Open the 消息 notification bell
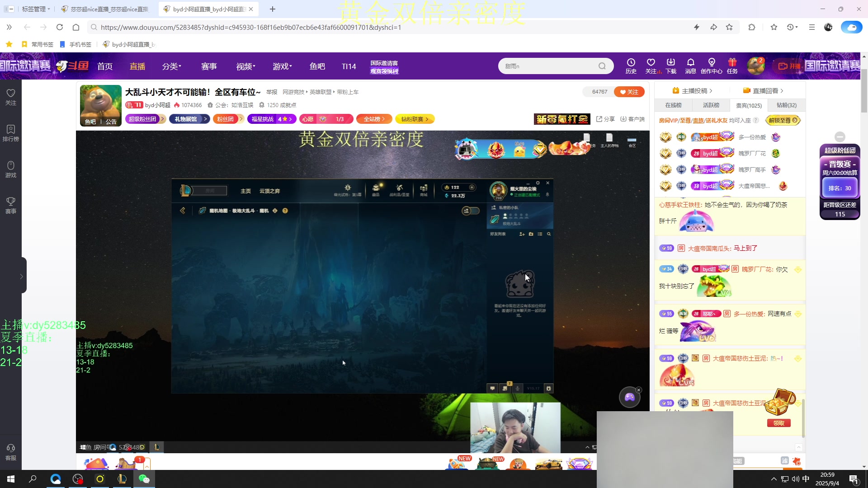Viewport: 868px width, 488px height. [690, 66]
